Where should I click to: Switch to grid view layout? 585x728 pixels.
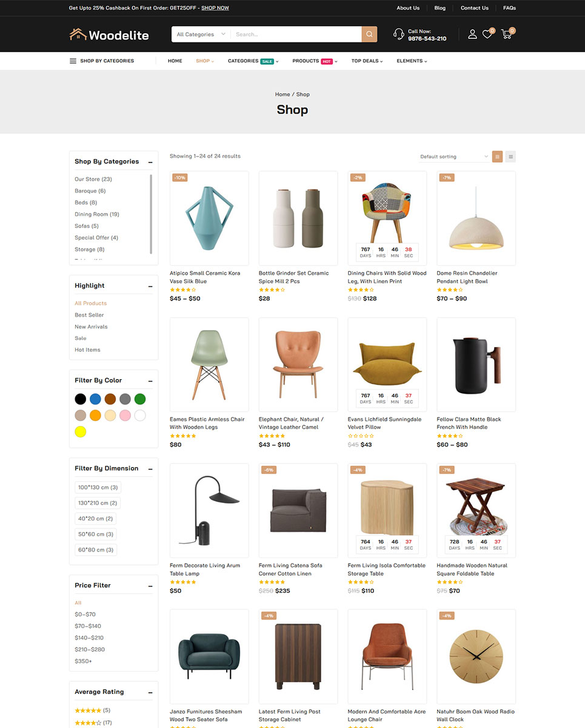497,157
